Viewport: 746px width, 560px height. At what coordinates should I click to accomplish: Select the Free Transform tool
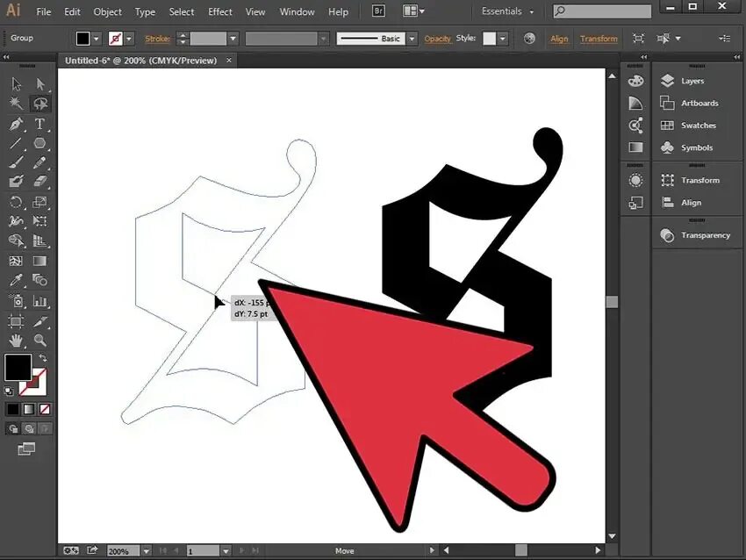point(40,221)
